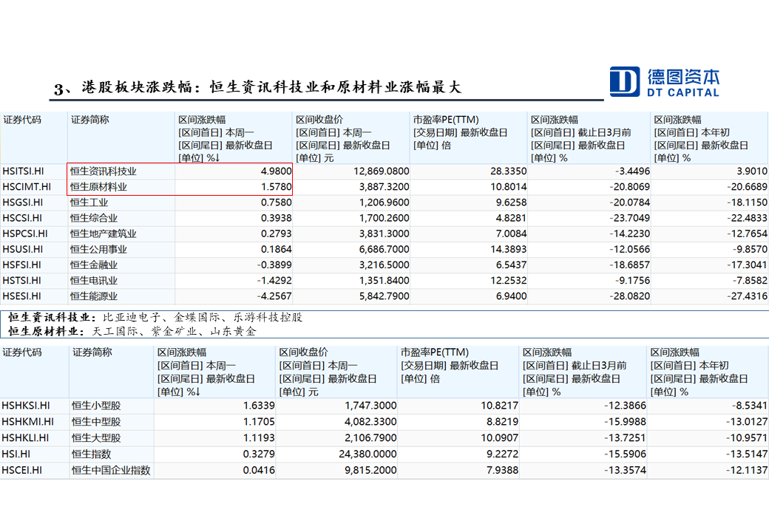Click the -8.5341 year-to-date value
The image size is (769, 532).
750,406
